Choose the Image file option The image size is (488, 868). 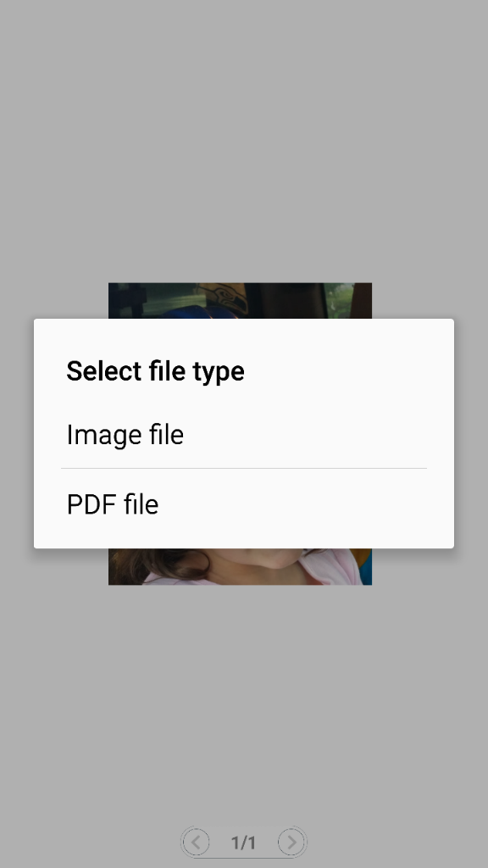tap(243, 435)
